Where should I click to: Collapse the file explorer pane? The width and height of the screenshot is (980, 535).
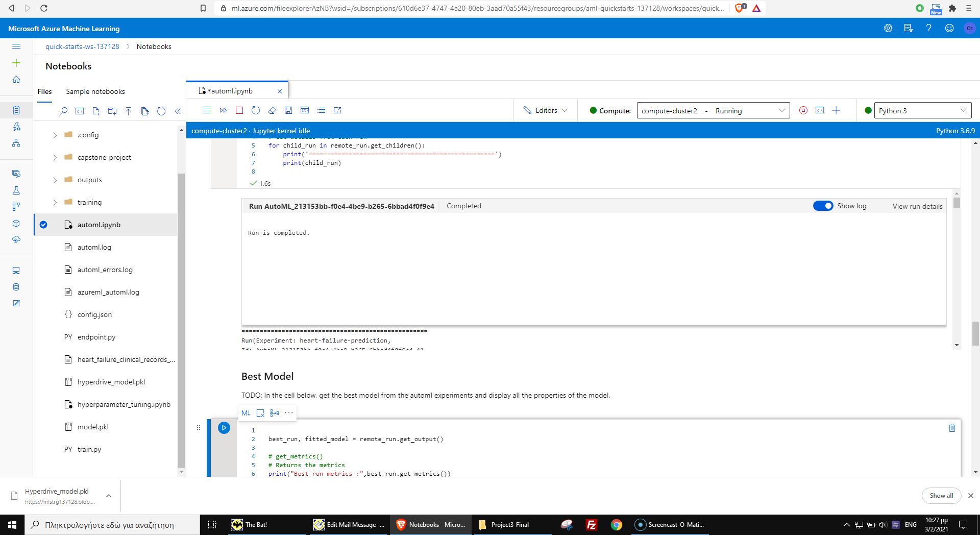tap(178, 111)
